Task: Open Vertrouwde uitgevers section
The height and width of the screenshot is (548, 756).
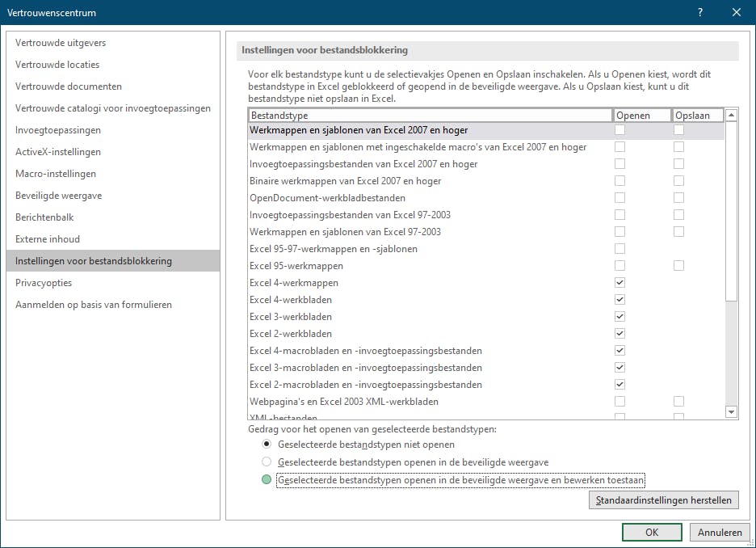Action: [61, 43]
